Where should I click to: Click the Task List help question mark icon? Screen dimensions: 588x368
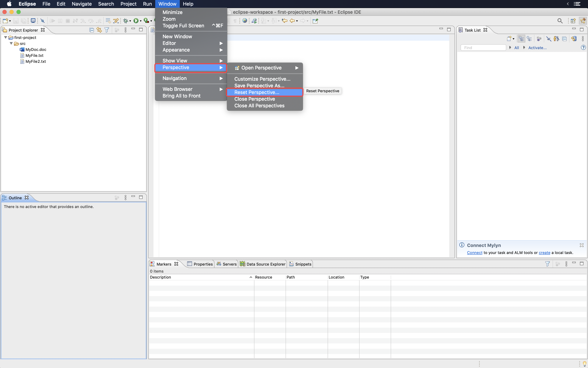[583, 48]
